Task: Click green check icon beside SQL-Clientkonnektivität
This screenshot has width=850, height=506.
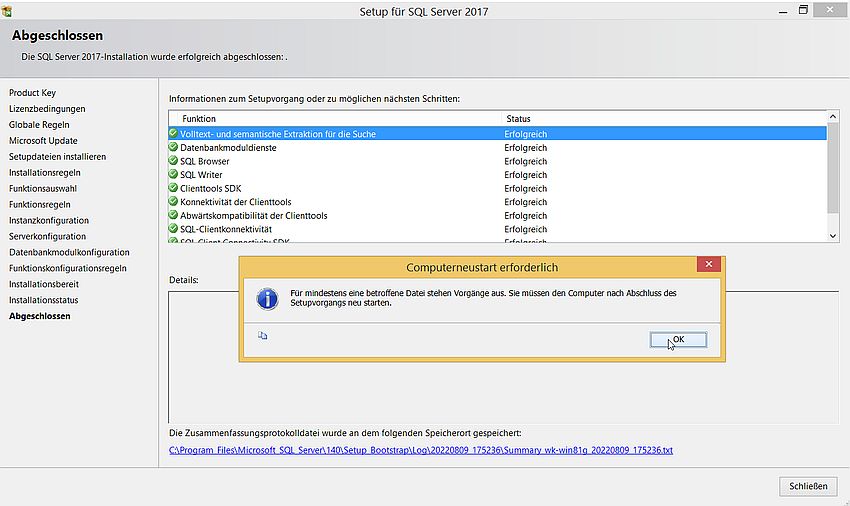Action: point(173,228)
